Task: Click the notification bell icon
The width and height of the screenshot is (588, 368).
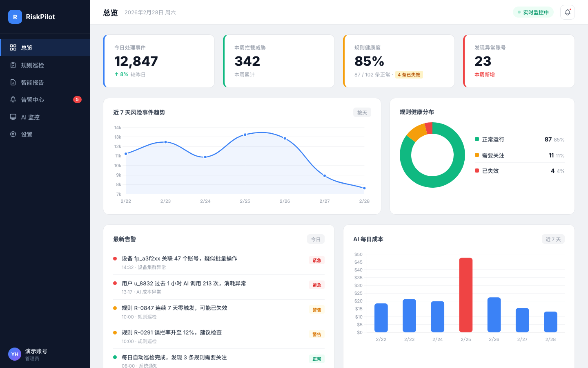Action: click(567, 12)
